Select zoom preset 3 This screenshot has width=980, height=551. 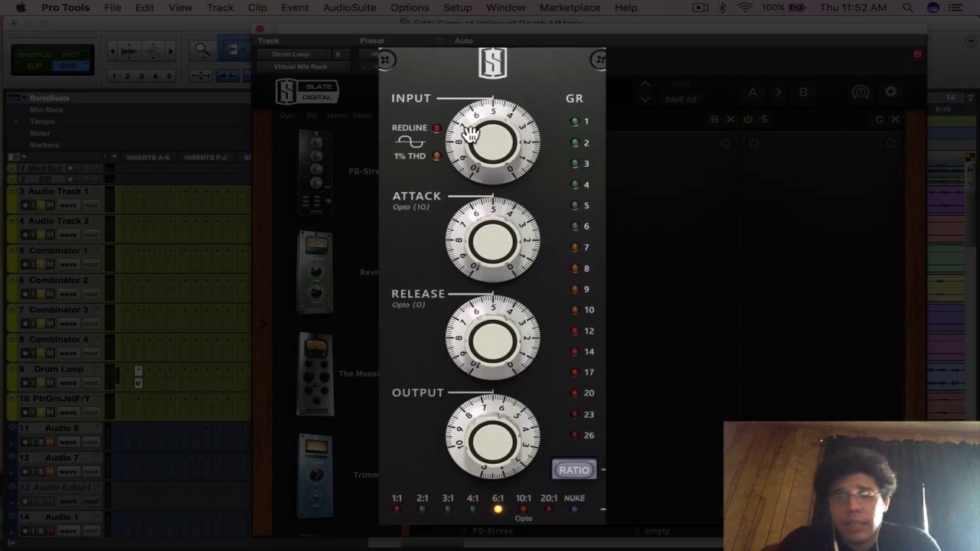[x=142, y=76]
